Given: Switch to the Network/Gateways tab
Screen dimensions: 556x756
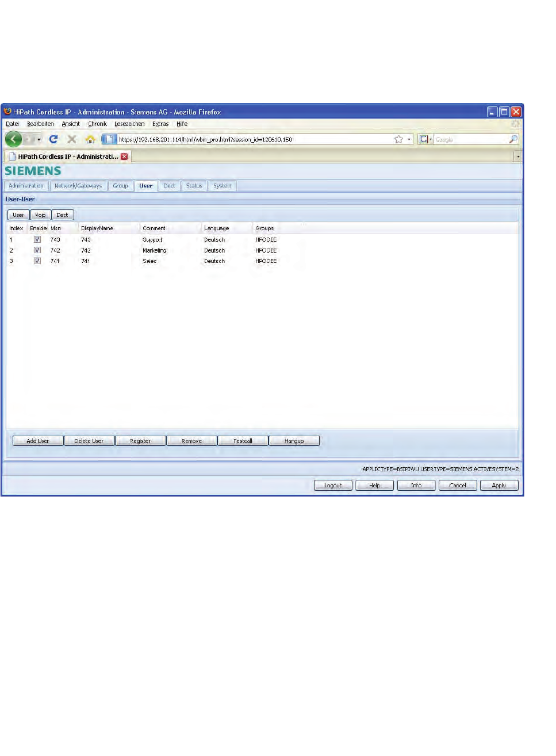Looking at the screenshot, I should point(78,186).
